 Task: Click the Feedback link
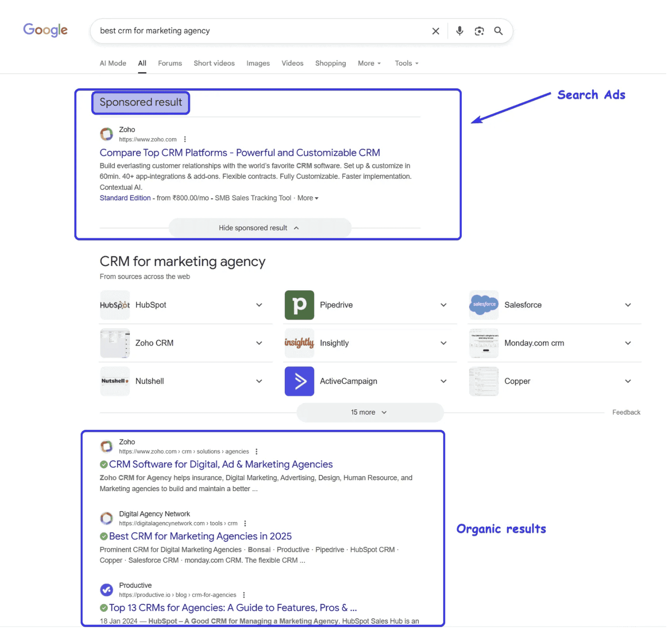[626, 412]
